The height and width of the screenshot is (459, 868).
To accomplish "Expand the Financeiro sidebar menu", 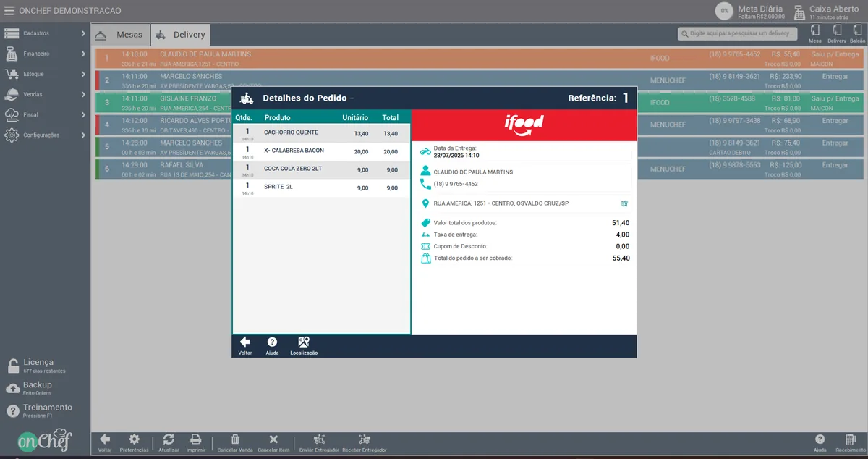I will click(x=45, y=54).
